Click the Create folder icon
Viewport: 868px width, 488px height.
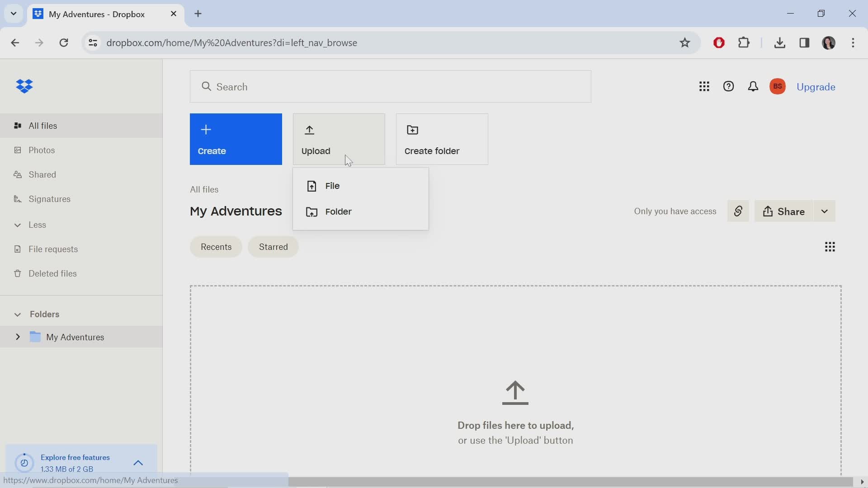click(x=413, y=130)
